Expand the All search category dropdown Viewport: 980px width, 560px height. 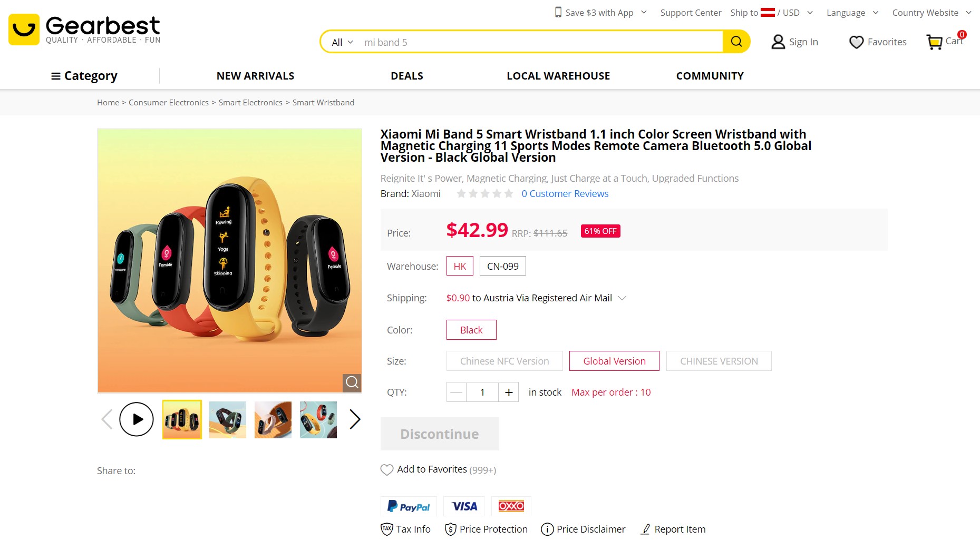click(342, 42)
